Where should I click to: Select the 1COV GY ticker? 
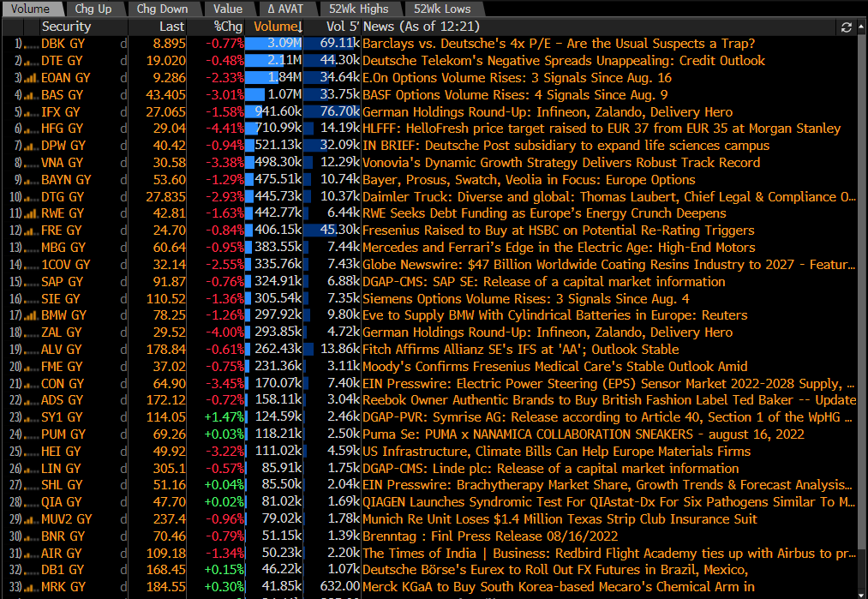pos(66,265)
